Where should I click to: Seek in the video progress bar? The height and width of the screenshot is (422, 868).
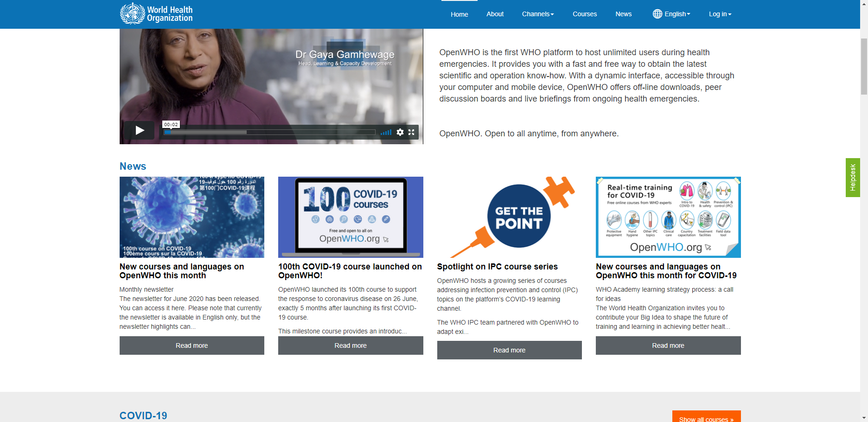click(x=269, y=132)
